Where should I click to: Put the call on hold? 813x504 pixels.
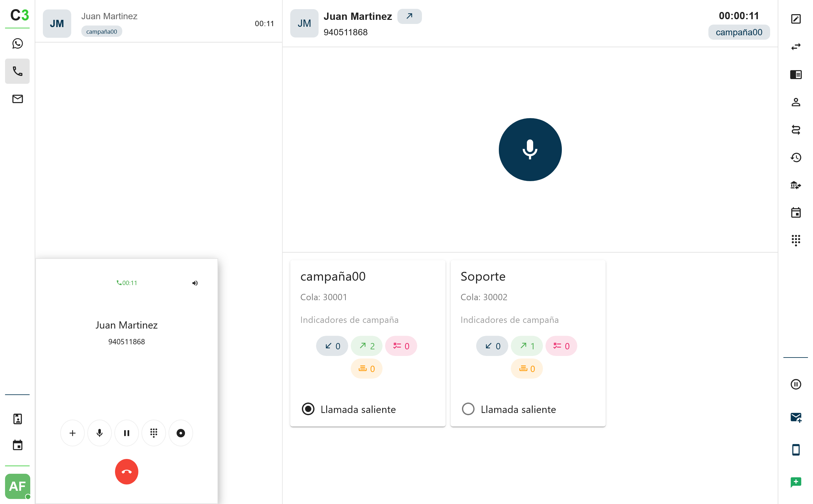[126, 433]
